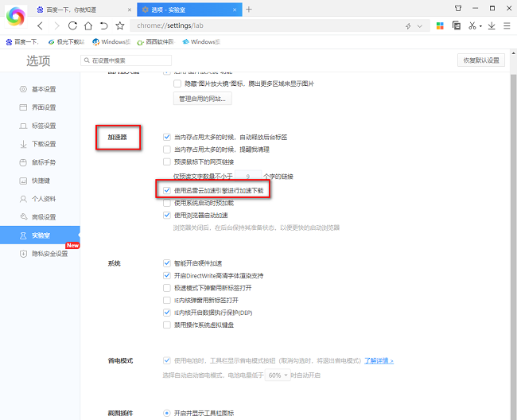Close the 选项 - 实验室 tab

click(235, 10)
